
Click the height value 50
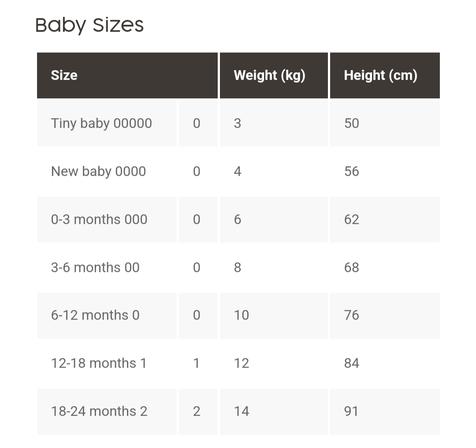pos(352,123)
